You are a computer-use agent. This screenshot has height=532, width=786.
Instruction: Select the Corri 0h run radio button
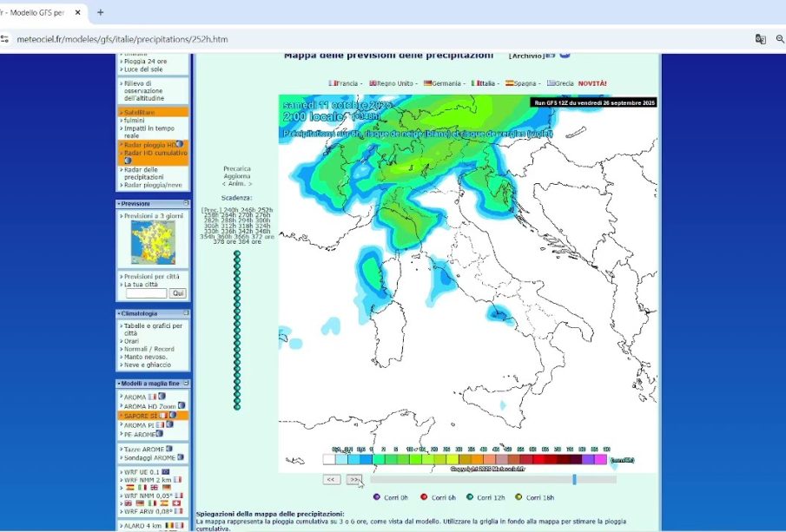(377, 497)
